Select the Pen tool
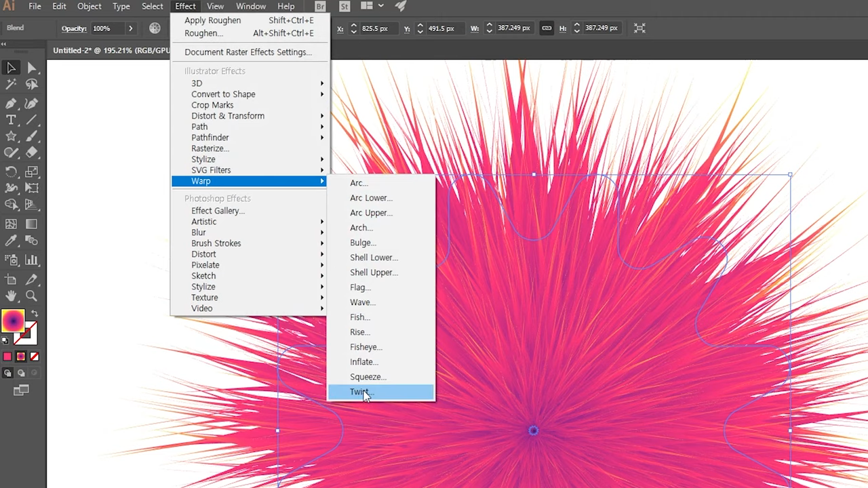868x488 pixels. 11,103
